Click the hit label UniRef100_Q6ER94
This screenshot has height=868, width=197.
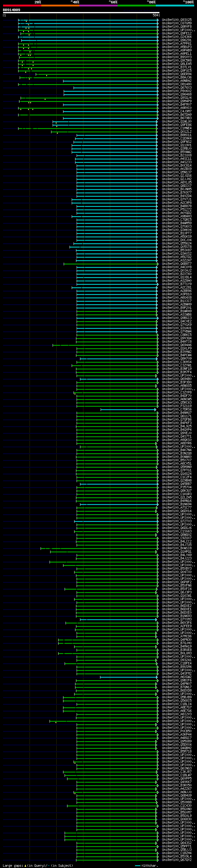coord(177,74)
